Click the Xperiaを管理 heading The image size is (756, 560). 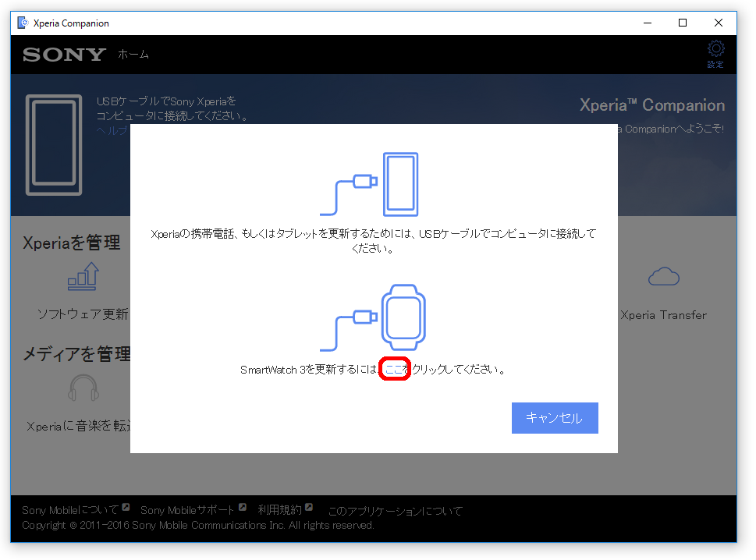(x=72, y=243)
